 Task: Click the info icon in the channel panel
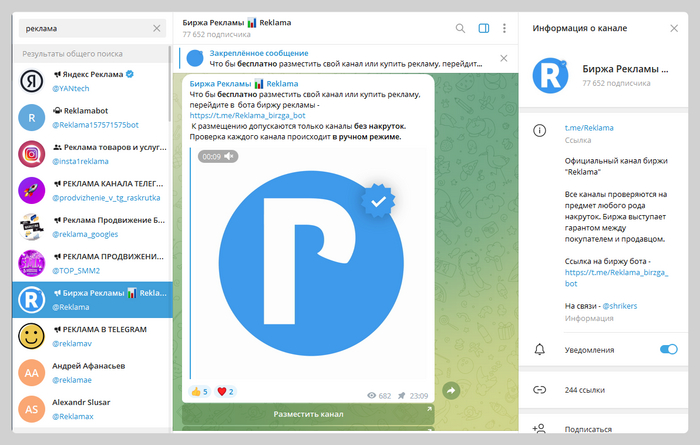pyautogui.click(x=539, y=130)
